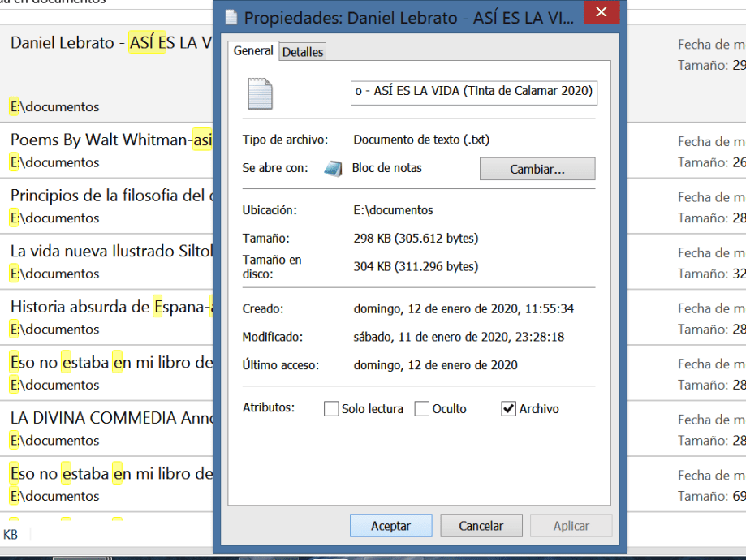Click the document icon in the General tab
Screen dimensions: 746x560
[260, 92]
